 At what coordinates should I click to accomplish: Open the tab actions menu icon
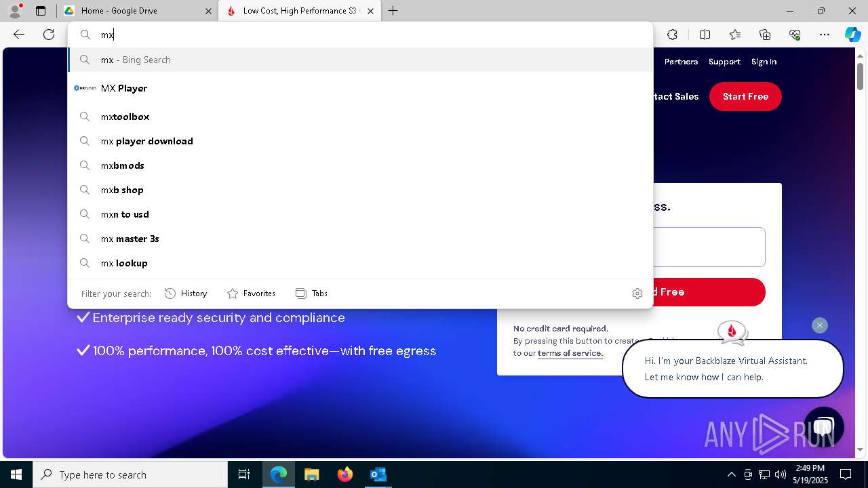41,11
